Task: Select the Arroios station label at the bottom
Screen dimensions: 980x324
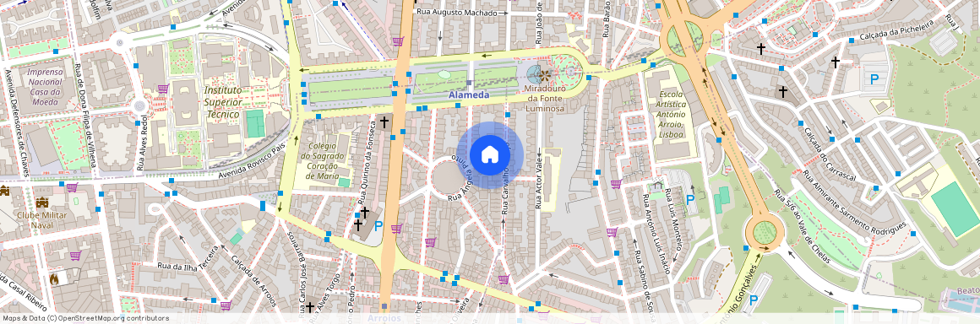Action: point(384,318)
